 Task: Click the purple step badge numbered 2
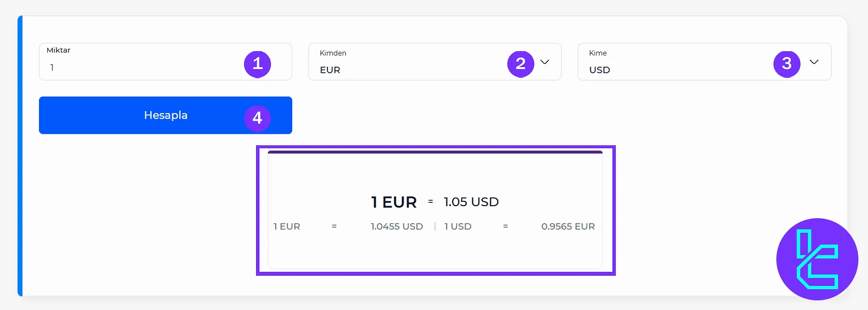[x=520, y=63]
